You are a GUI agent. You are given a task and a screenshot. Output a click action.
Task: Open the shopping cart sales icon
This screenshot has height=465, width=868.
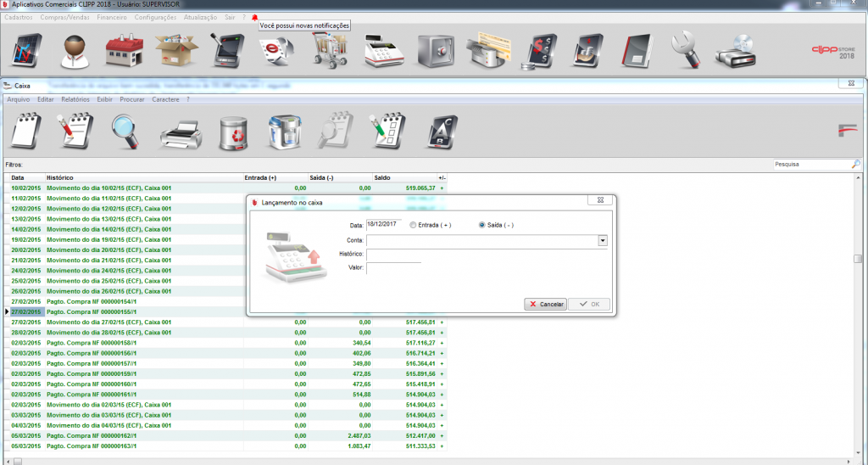(328, 52)
